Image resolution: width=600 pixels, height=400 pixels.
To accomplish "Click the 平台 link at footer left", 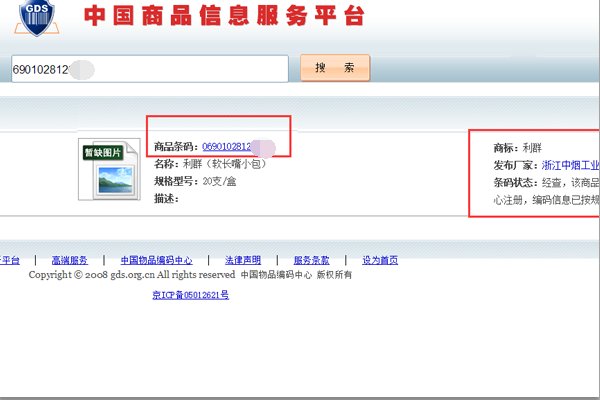I will pos(10,260).
